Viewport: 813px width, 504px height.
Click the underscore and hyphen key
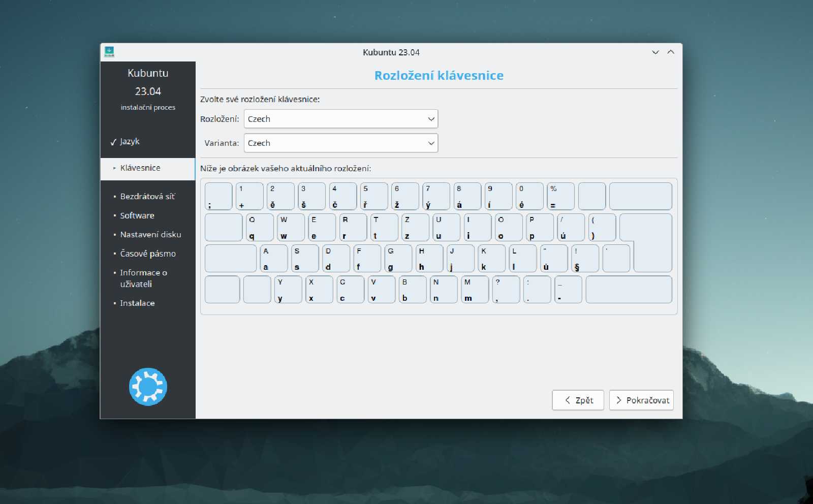[x=568, y=290]
